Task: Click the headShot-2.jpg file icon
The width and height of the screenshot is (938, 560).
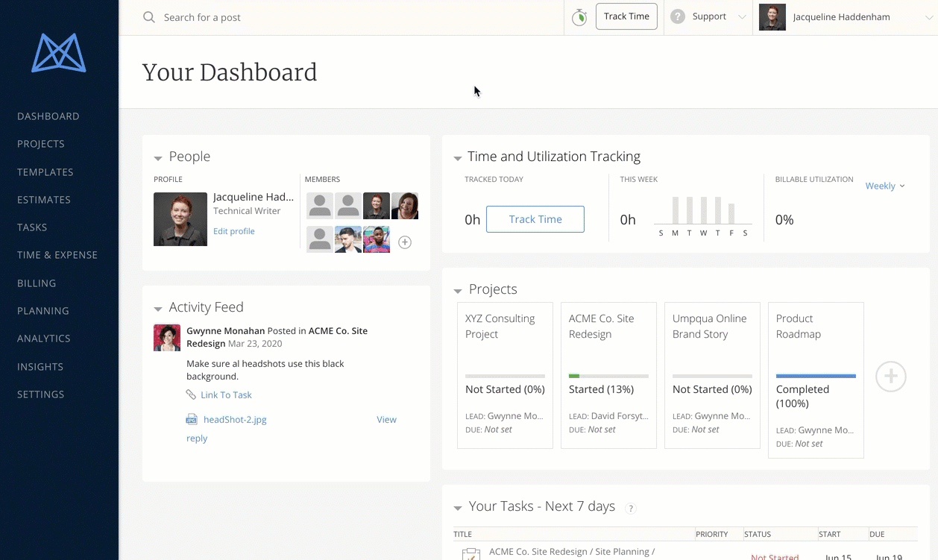Action: pyautogui.click(x=192, y=420)
